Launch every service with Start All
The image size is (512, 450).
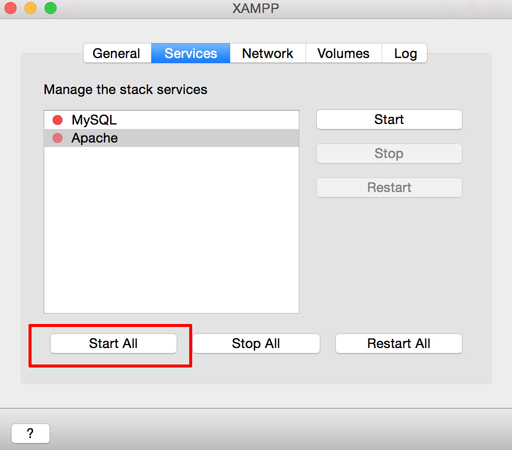113,343
